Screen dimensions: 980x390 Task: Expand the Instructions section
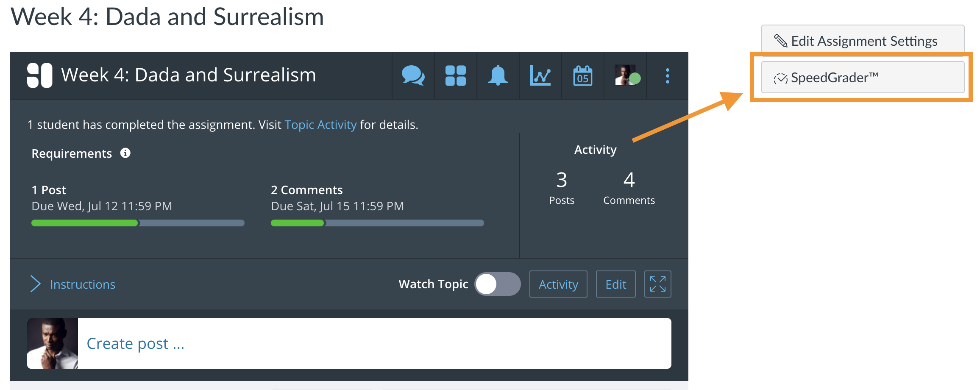[x=83, y=284]
